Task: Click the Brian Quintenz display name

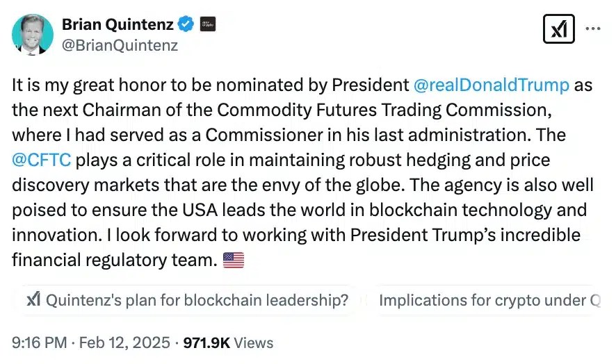Action: point(117,24)
